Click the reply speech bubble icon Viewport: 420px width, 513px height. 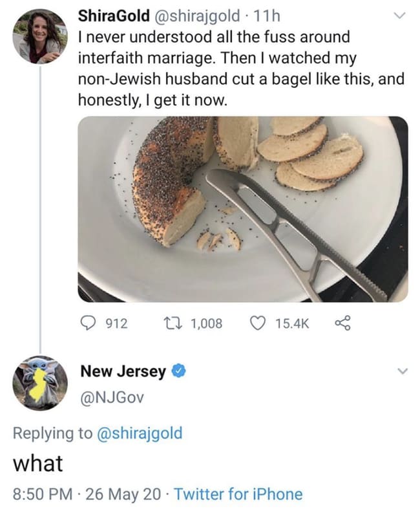click(x=87, y=323)
